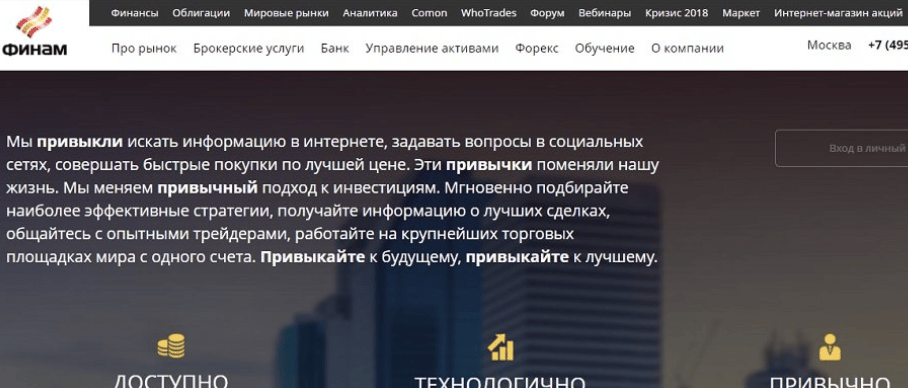Expand the Управление активами menu
908x388 pixels.
tap(432, 49)
